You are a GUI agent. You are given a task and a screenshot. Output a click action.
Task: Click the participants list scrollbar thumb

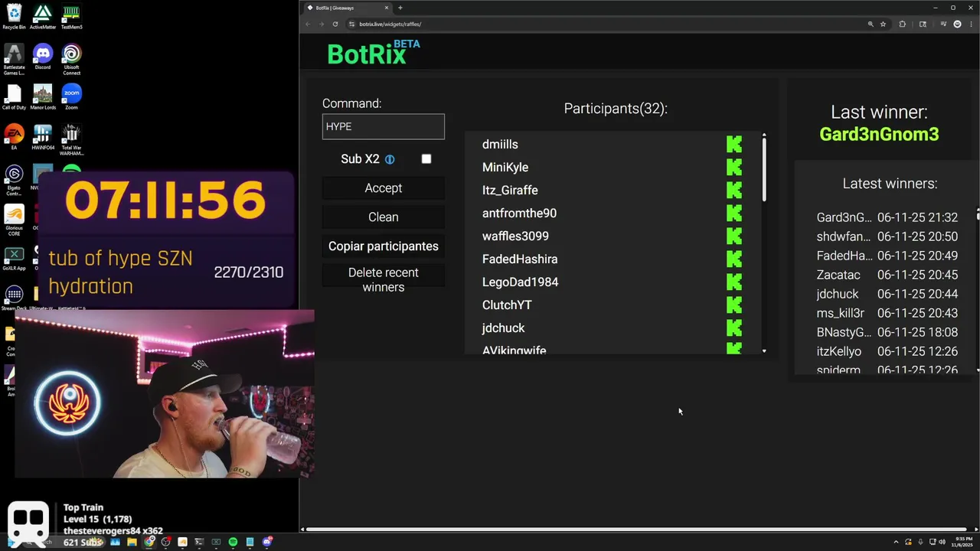coord(764,170)
